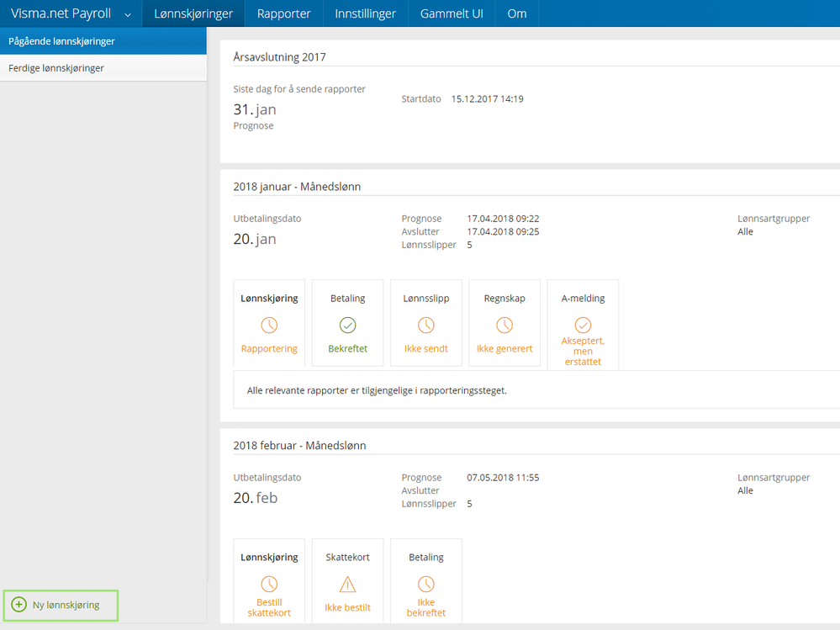This screenshot has height=630, width=840.
Task: Select the Betaling step title in January run
Action: (x=347, y=299)
